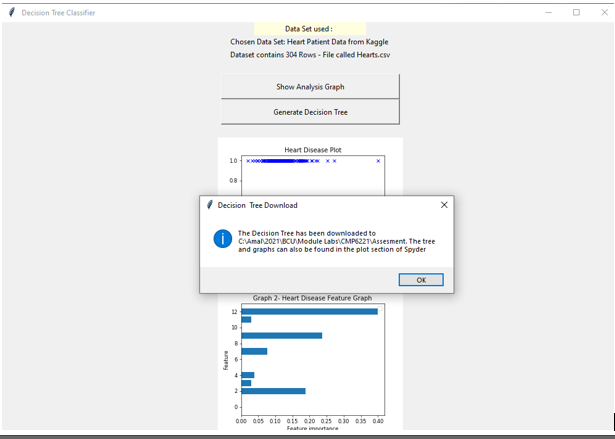Click the bar at feature 9
Screen dimensions: 615x439
[282, 335]
